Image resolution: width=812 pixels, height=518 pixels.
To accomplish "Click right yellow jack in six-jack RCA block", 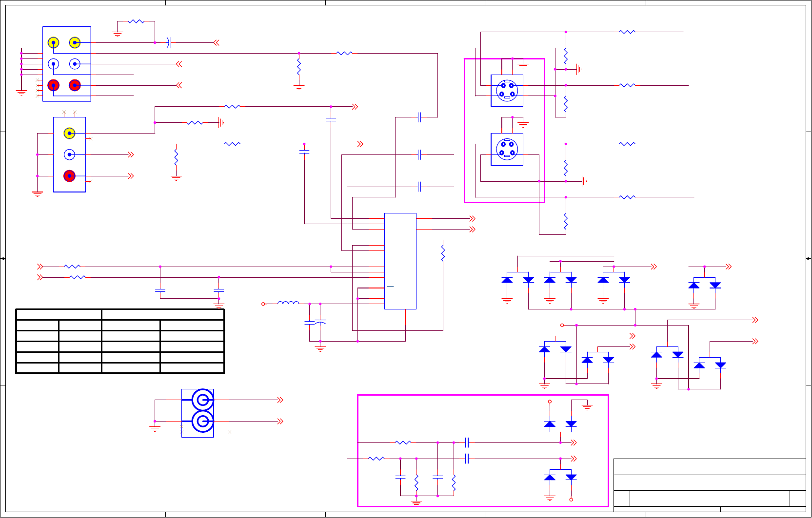I will pyautogui.click(x=75, y=43).
